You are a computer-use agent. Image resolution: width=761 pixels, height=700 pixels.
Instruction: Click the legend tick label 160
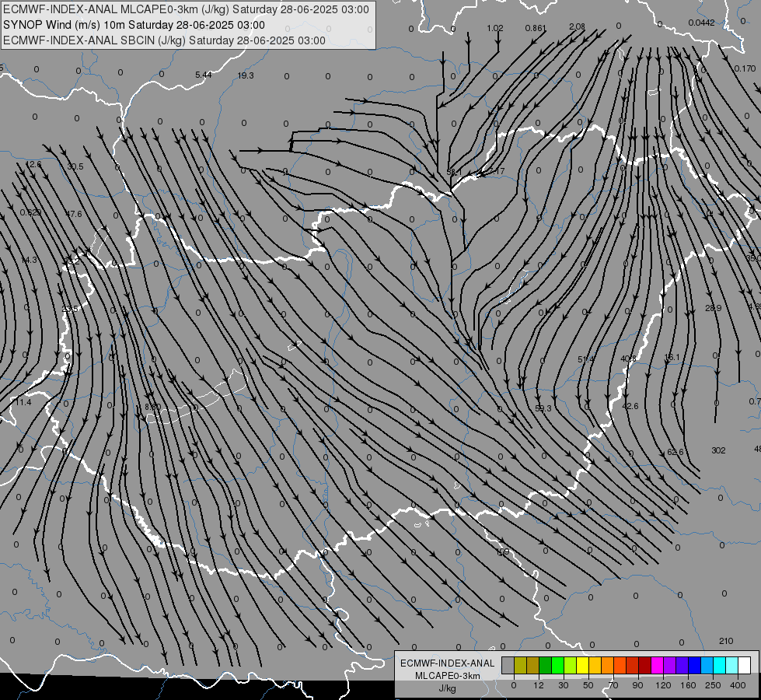coord(688,685)
